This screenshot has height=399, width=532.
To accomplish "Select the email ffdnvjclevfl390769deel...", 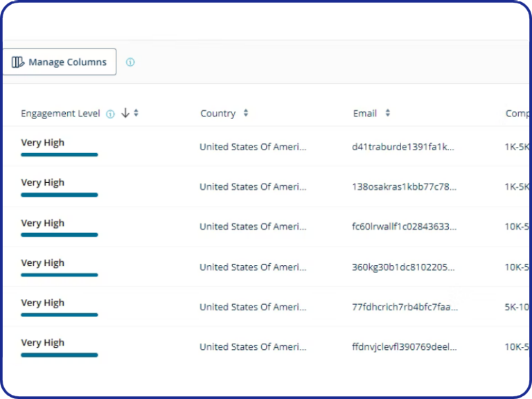I will coord(404,347).
